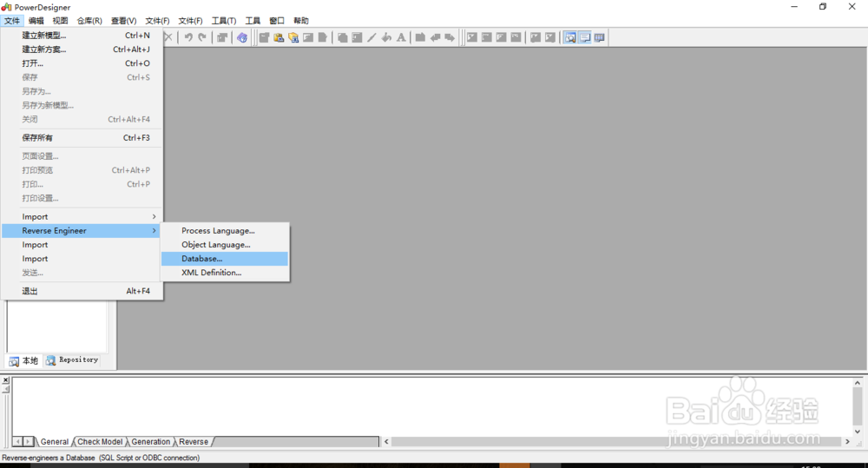This screenshot has height=468, width=868.
Task: Select Process Language... in submenu
Action: (225, 230)
